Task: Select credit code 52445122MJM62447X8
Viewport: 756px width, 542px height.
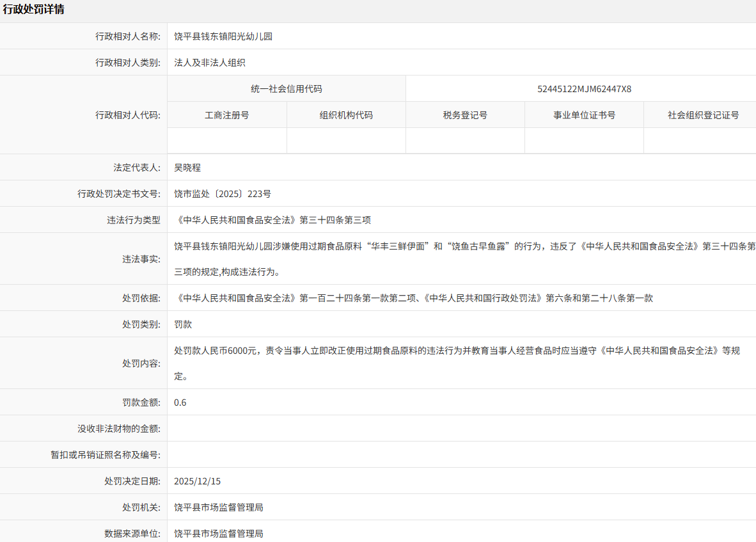Action: tap(584, 89)
